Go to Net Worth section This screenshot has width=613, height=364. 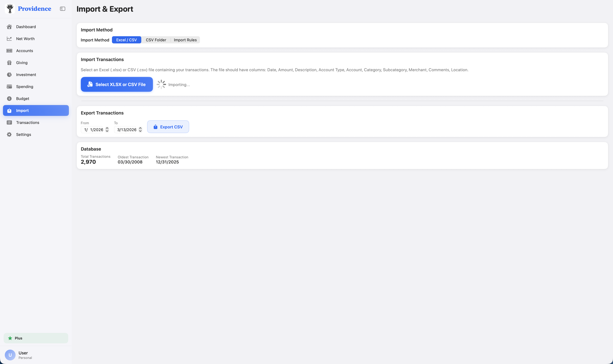[36, 39]
